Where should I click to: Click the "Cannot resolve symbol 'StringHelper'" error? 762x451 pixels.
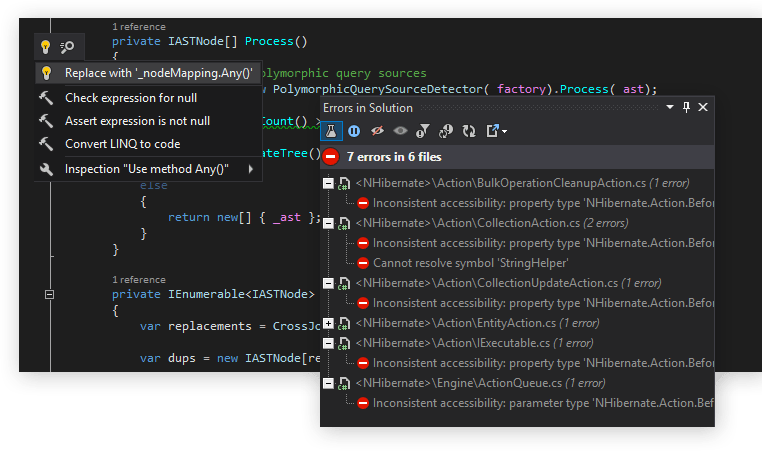click(x=457, y=263)
